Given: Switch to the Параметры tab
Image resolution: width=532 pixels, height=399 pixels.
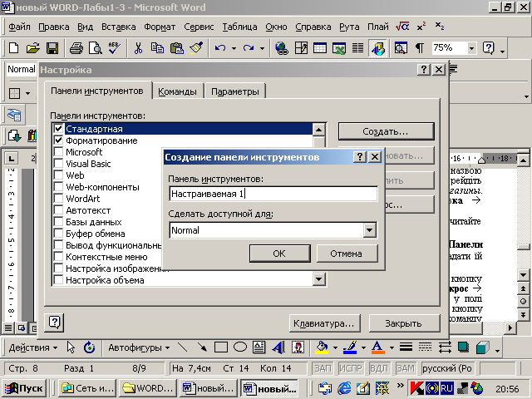Looking at the screenshot, I should (x=234, y=91).
